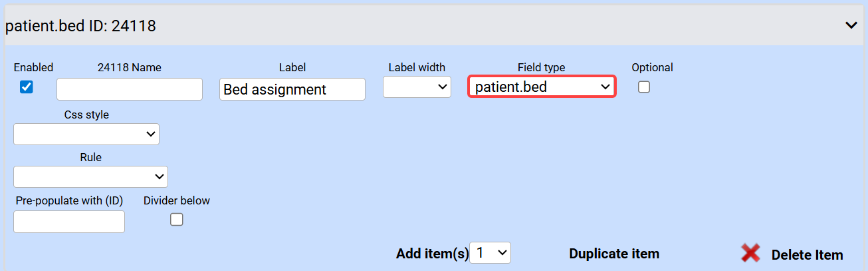Click into the 24118 Name text field
Image resolution: width=868 pixels, height=271 pixels.
coord(130,89)
